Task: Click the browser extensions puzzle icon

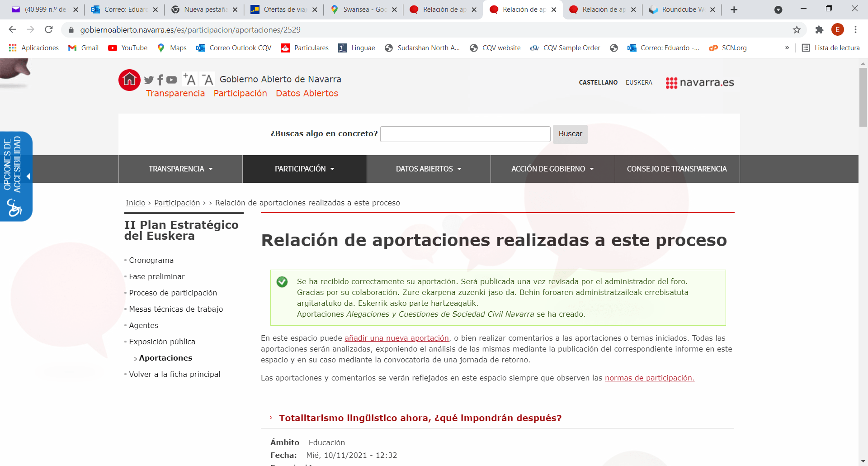Action: tap(819, 30)
